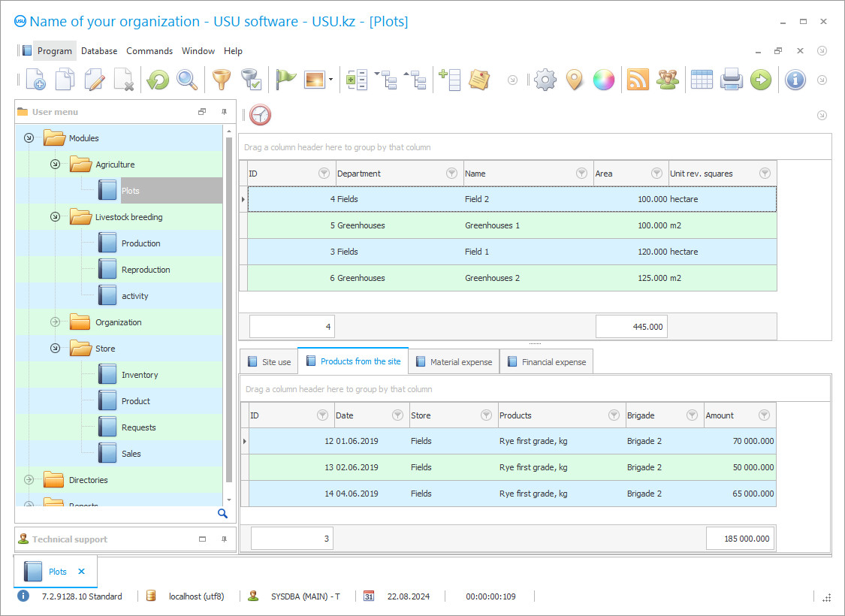
Task: Open filter for Store column
Action: pyautogui.click(x=486, y=415)
